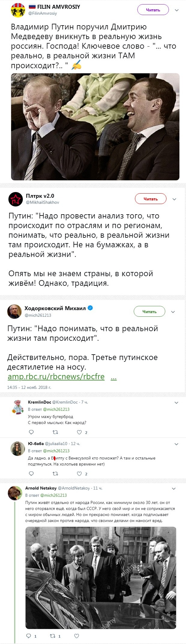Expand menu chevron on Ходорковский Михаил tweet
Image resolution: width=186 pixels, height=644 pixels.
(173, 312)
